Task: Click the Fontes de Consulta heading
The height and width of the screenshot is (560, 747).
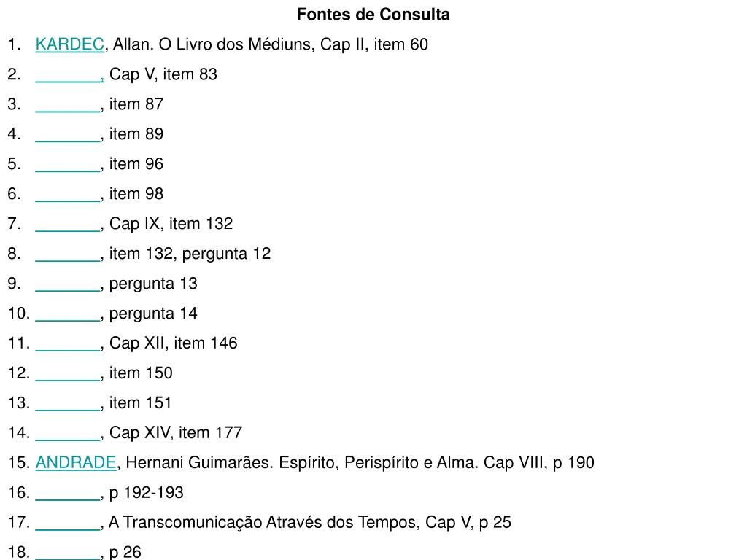Action: pos(373,15)
